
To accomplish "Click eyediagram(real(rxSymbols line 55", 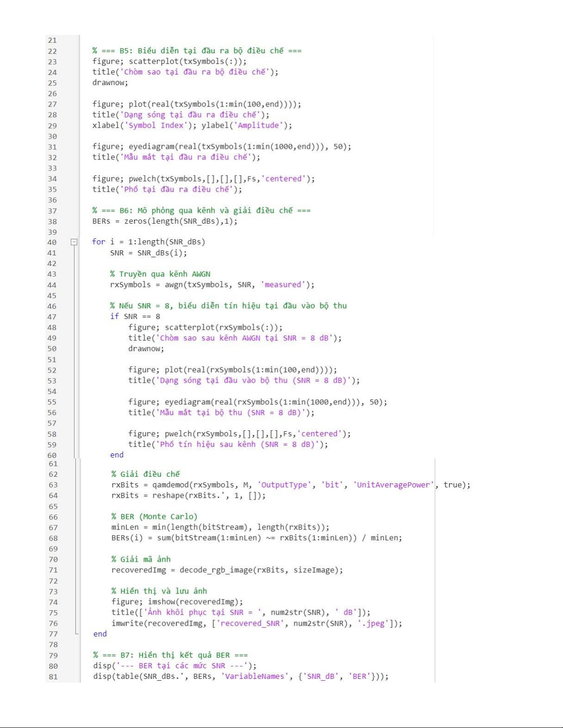I will 258,402.
